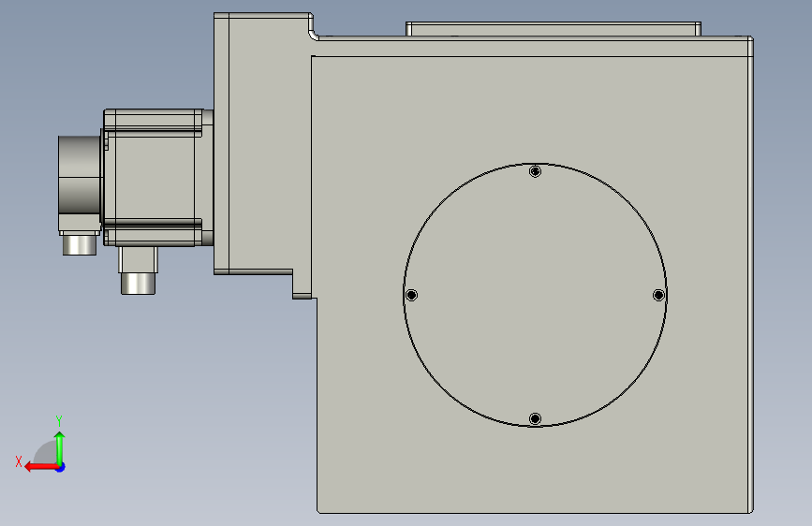Select the raised plate on top of housing
Image resolution: width=812 pixels, height=526 pixels.
click(554, 29)
